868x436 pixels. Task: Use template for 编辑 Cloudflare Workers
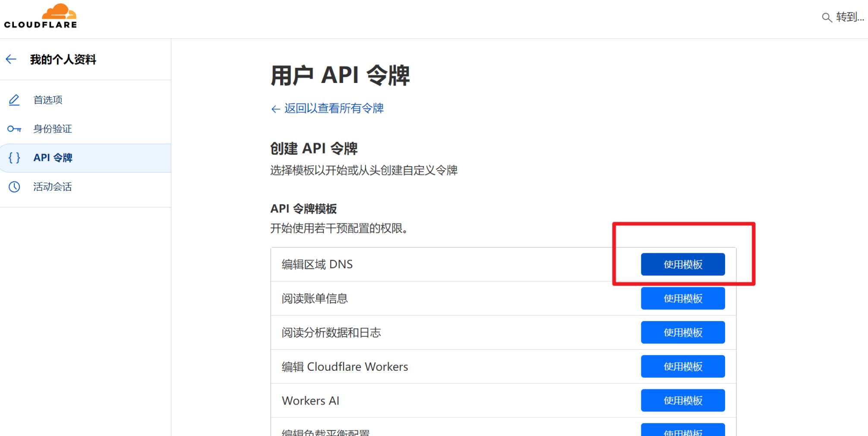682,366
